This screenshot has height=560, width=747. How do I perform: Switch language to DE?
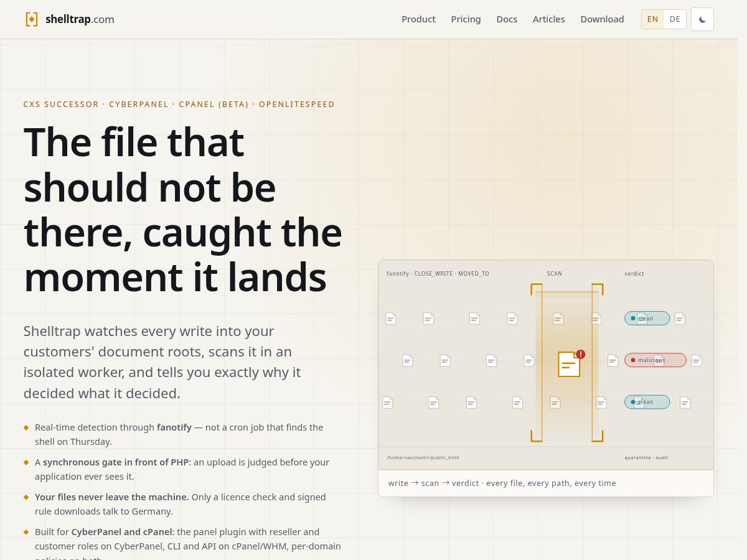click(675, 19)
